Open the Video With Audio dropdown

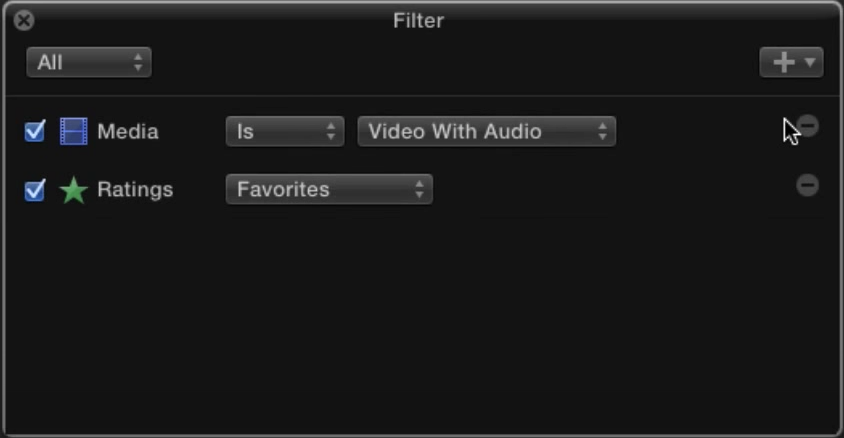pyautogui.click(x=487, y=131)
